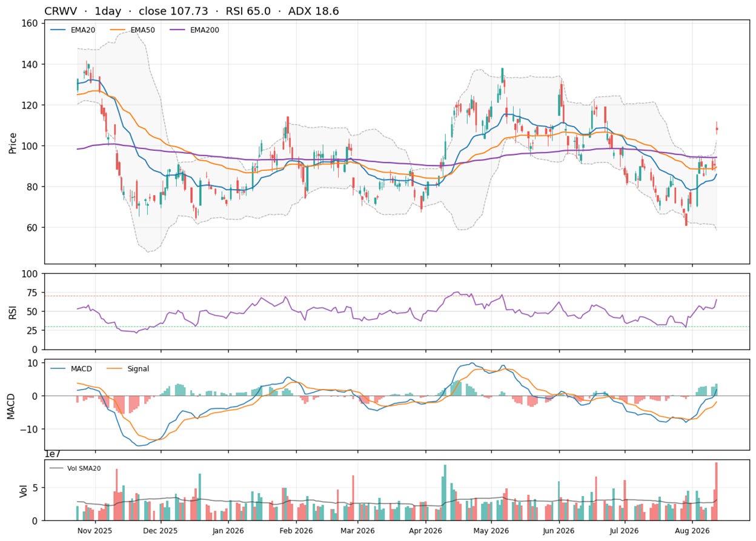This screenshot has width=756, height=541.
Task: Click the 140 price tick label
Action: (x=30, y=64)
